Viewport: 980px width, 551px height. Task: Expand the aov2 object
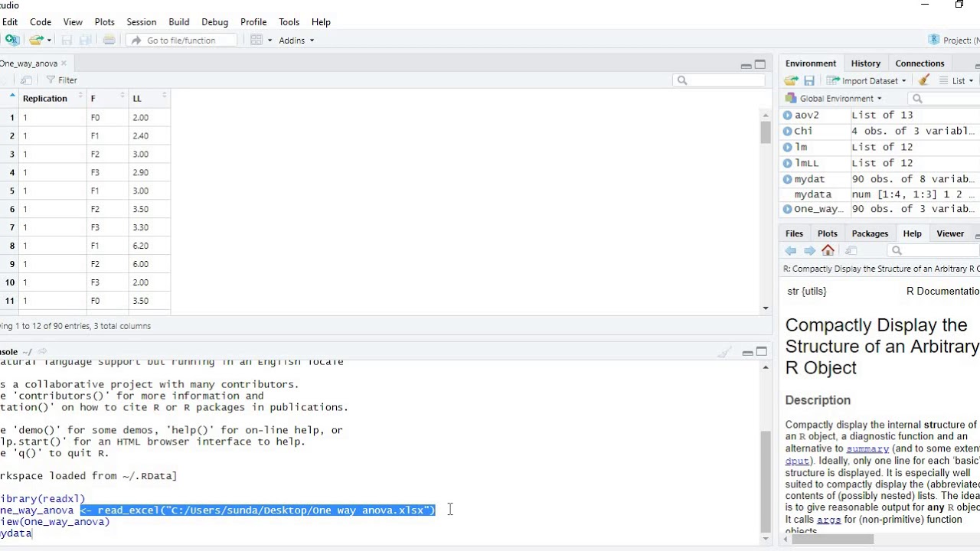[x=787, y=115]
